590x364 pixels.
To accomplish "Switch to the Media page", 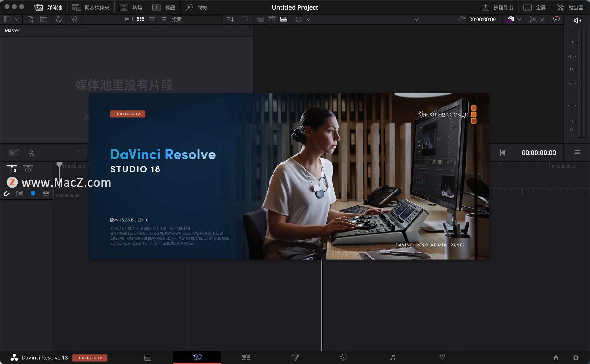I will (148, 358).
